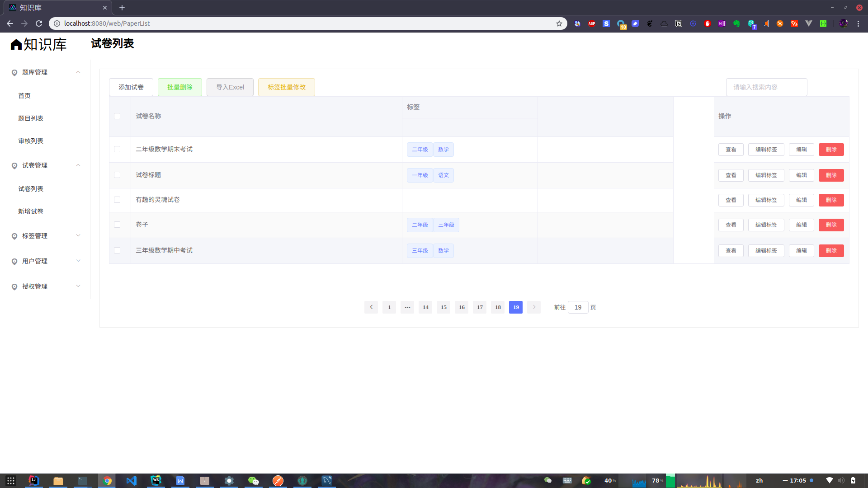
Task: Click the browser reload icon
Action: tap(39, 23)
